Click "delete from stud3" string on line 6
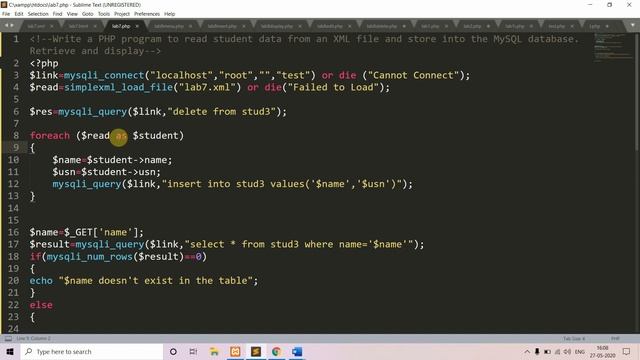 click(x=221, y=111)
